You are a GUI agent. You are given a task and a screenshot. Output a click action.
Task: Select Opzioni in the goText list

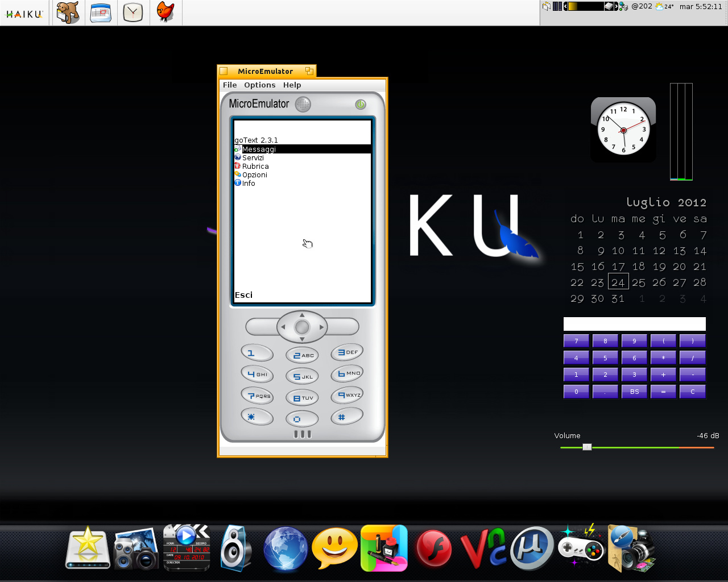pos(303,174)
